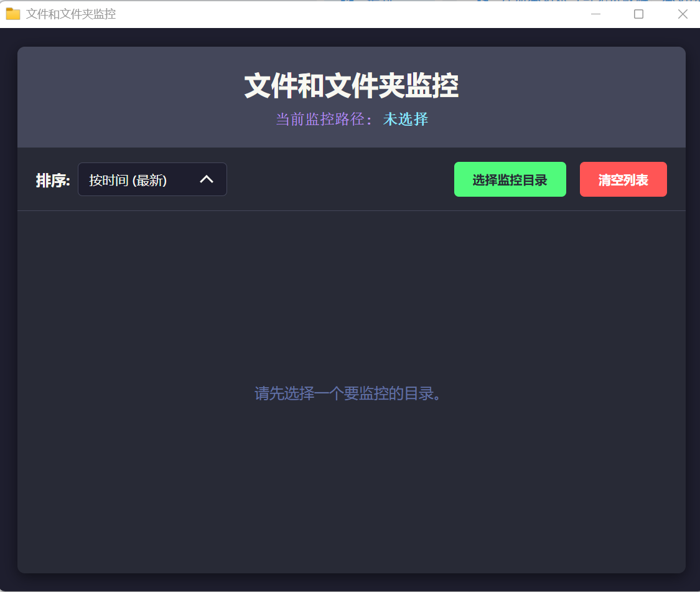
Task: Click empty title bar space before minimize
Action: coord(373,14)
